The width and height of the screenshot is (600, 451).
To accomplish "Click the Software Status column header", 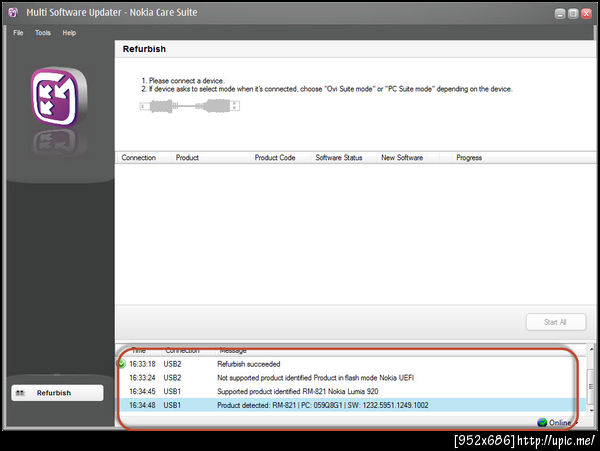I will pos(339,158).
